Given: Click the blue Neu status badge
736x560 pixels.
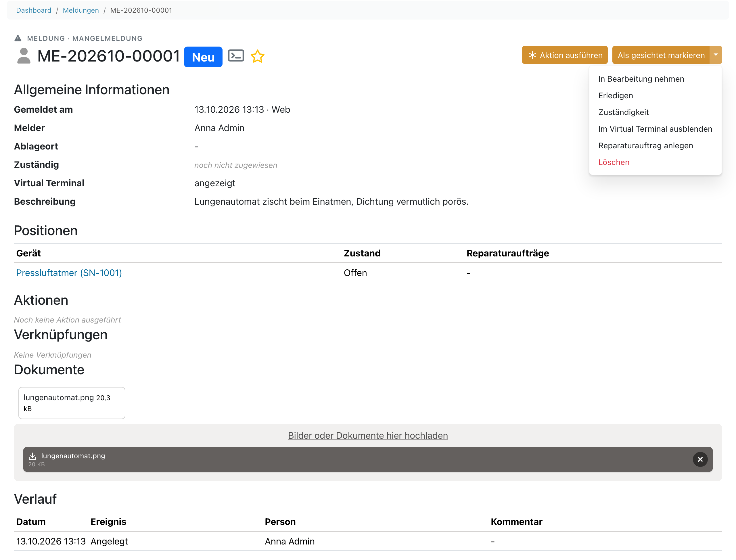Looking at the screenshot, I should (203, 57).
